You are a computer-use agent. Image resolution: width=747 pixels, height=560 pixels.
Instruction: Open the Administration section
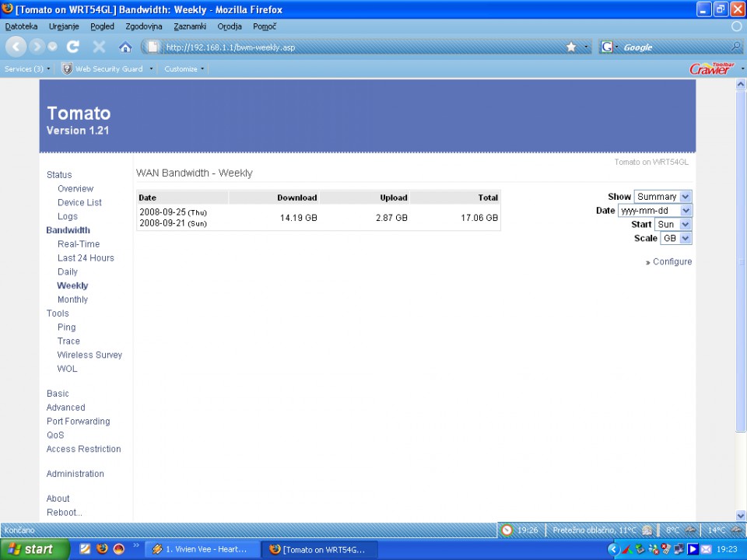click(x=75, y=474)
